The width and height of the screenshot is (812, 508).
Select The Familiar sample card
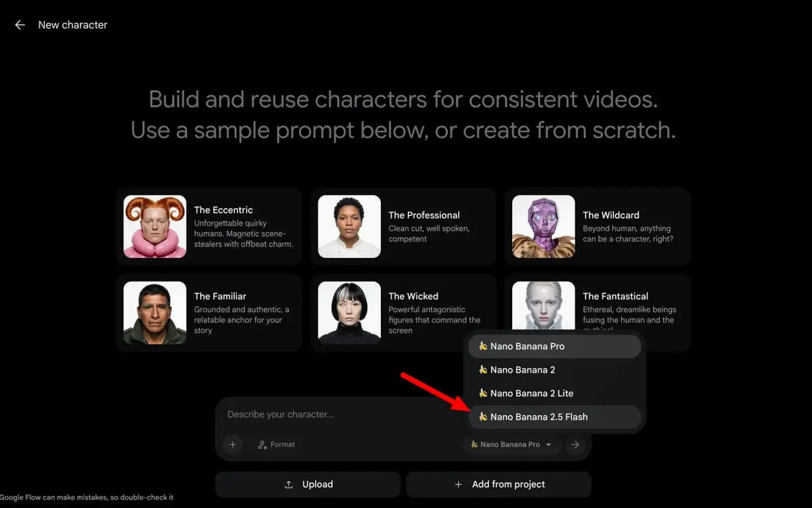(x=209, y=313)
